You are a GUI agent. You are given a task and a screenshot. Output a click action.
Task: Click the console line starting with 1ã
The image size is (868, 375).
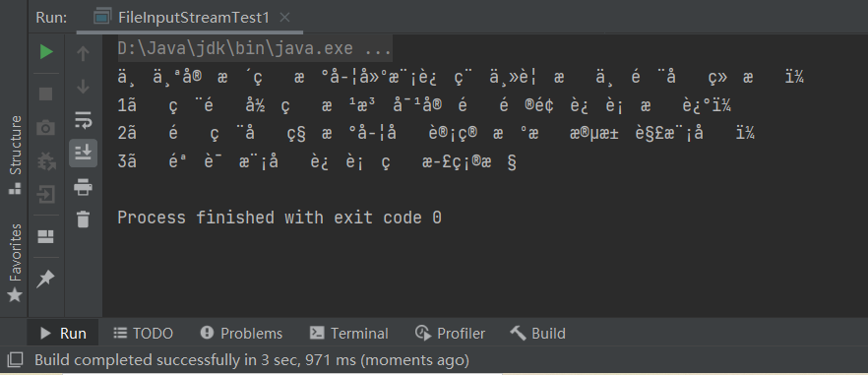pyautogui.click(x=425, y=105)
